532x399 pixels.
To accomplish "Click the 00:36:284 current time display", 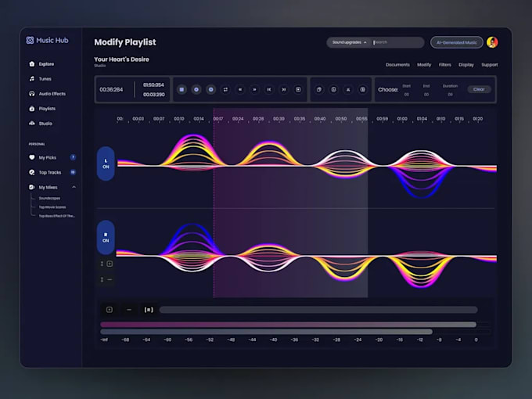I will coord(111,89).
